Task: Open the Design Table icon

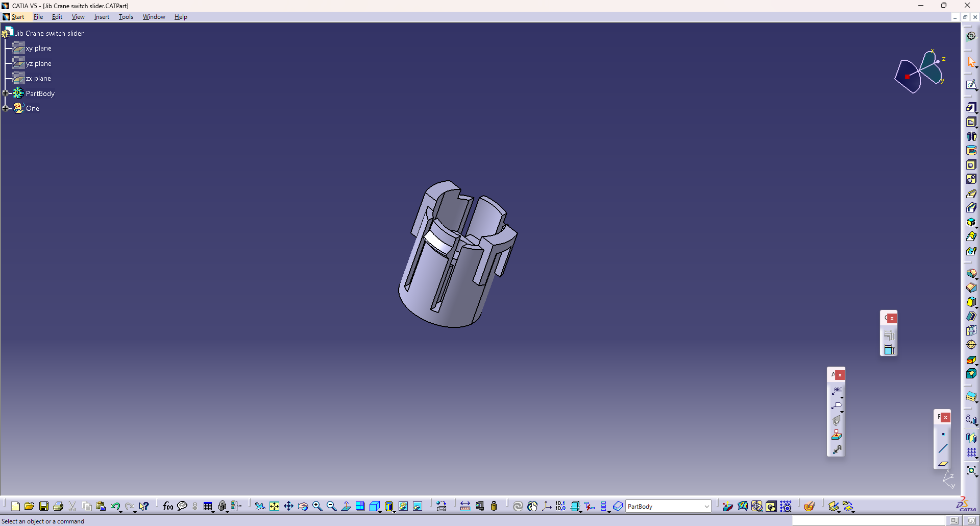Action: [207, 506]
